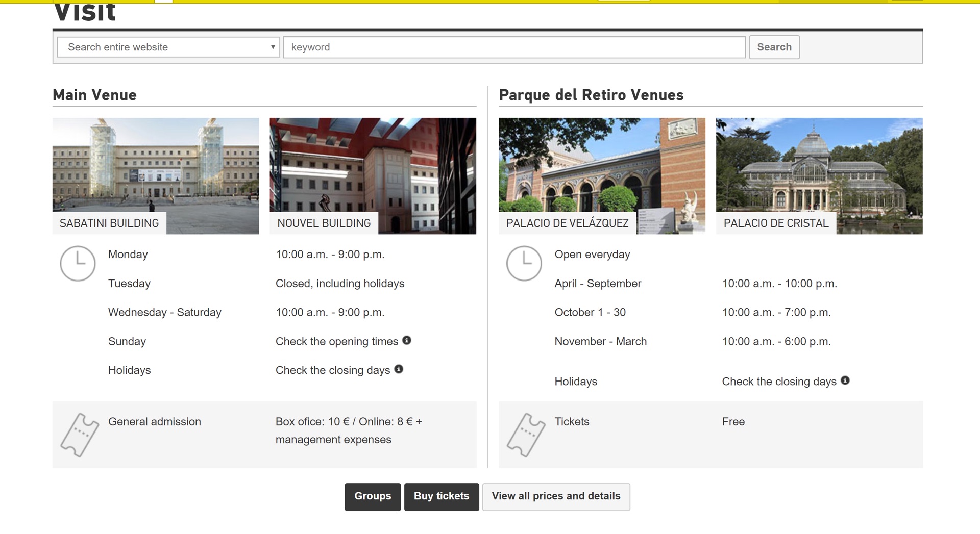This screenshot has height=534, width=980.
Task: Click the General admission ticket icon
Action: 80,435
